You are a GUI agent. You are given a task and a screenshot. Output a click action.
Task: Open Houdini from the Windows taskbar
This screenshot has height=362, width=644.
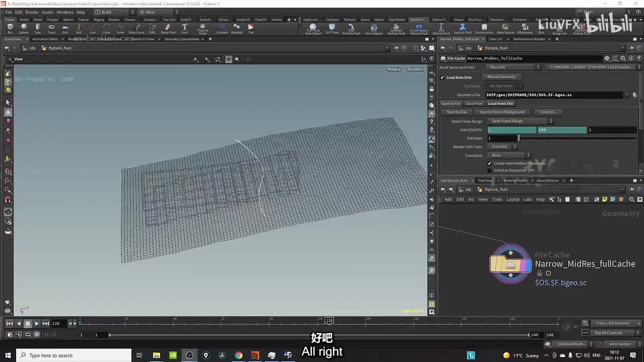pyautogui.click(x=255, y=355)
